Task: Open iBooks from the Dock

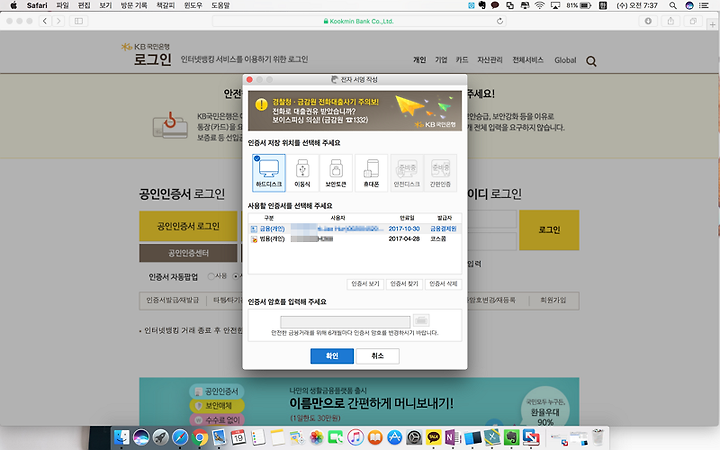Action: [375, 437]
